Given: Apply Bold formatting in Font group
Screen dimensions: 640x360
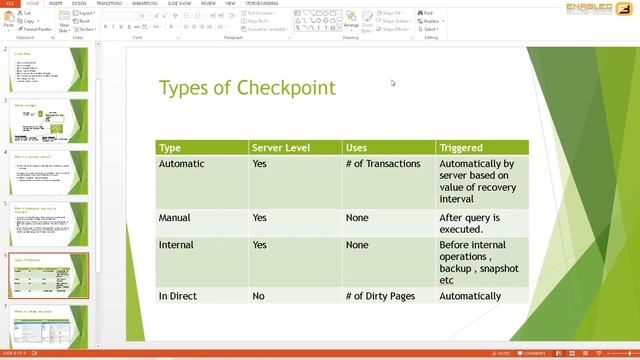Looking at the screenshot, I should point(105,27).
